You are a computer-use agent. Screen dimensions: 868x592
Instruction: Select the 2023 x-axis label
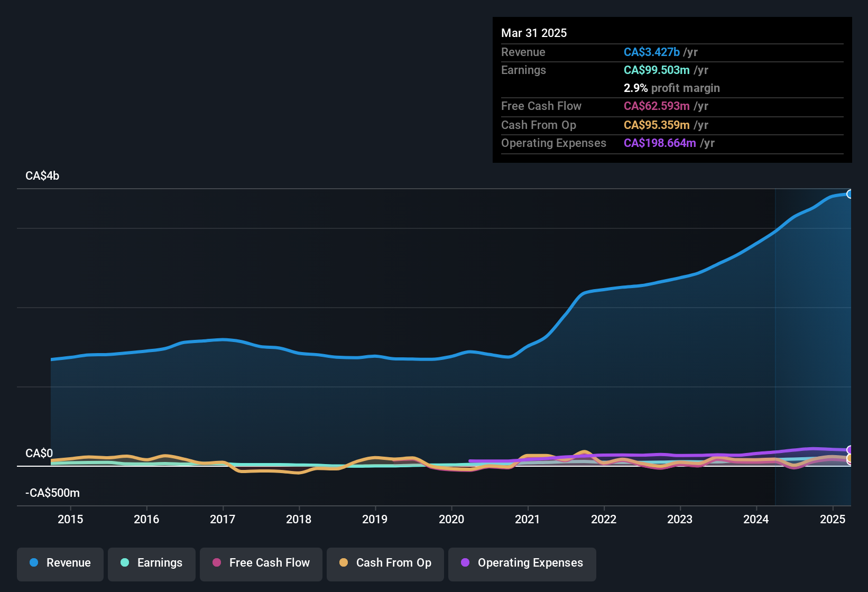tap(680, 519)
